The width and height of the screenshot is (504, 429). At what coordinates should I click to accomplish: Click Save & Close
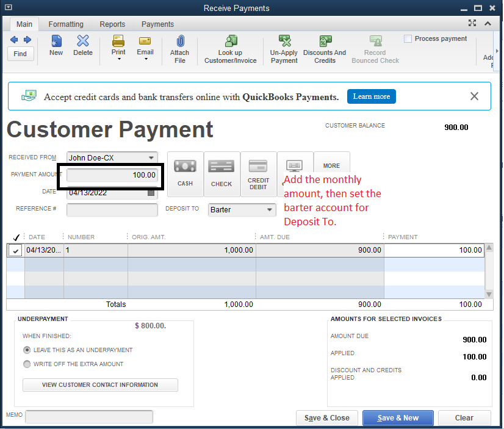coord(326,418)
